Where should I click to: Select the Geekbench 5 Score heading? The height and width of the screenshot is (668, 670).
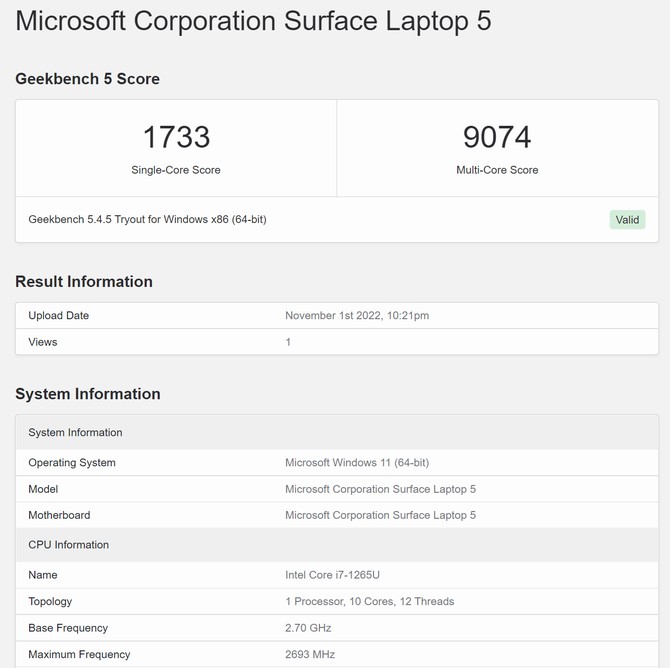coord(88,79)
